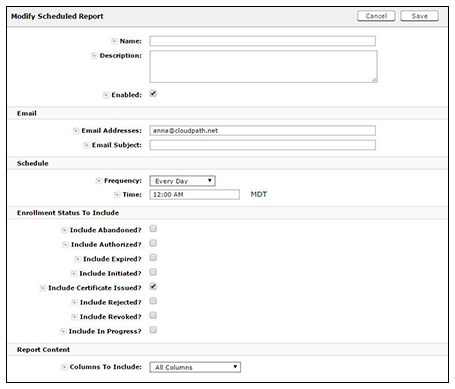Uncheck Include Certificate Issued checkbox
455x389 pixels.
click(153, 286)
